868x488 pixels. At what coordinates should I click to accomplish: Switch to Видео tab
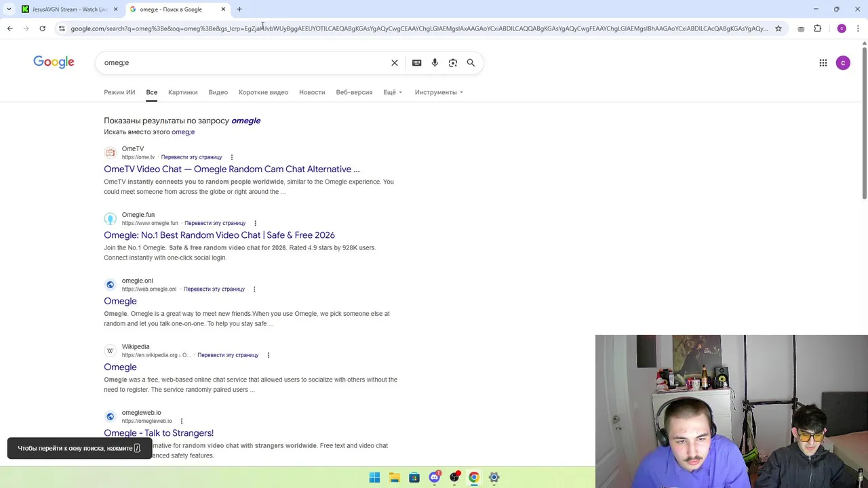(x=218, y=92)
